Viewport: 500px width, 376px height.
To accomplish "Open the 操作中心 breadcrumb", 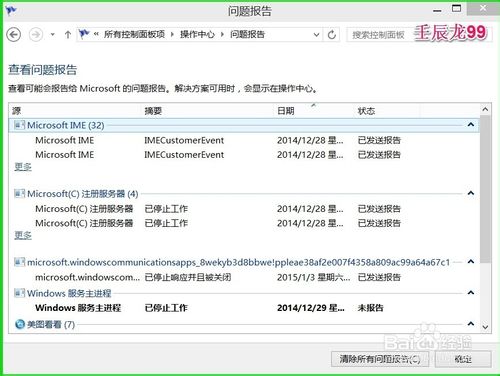I will click(x=197, y=34).
